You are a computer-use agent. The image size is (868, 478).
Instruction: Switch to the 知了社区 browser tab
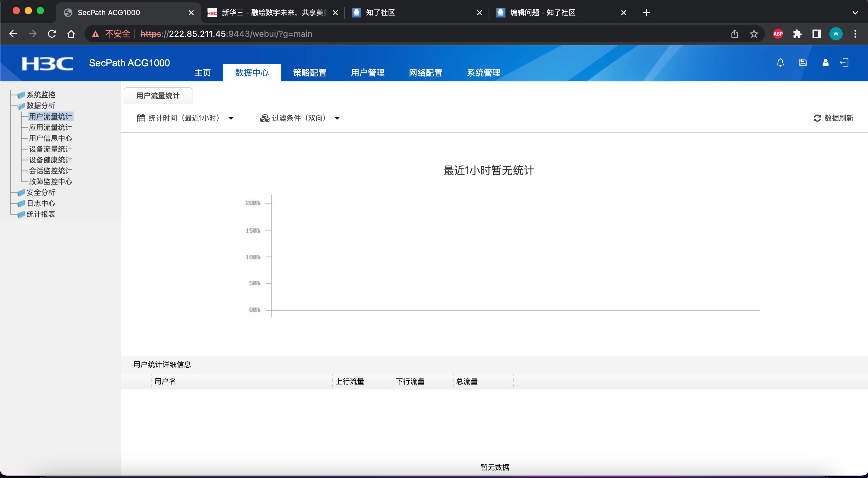coord(381,13)
